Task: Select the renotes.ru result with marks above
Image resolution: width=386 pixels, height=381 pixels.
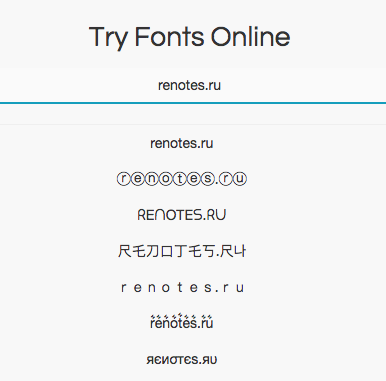Action: (x=182, y=322)
